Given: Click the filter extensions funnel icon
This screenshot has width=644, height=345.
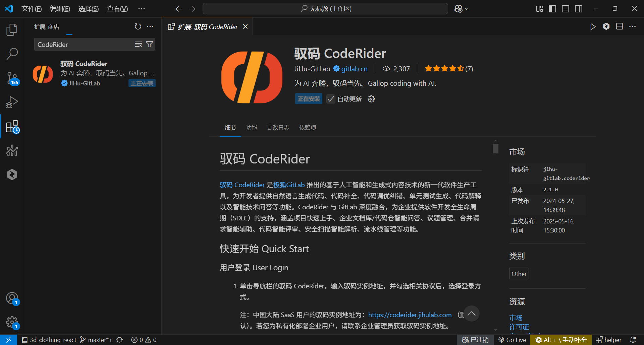Looking at the screenshot, I should [x=150, y=44].
